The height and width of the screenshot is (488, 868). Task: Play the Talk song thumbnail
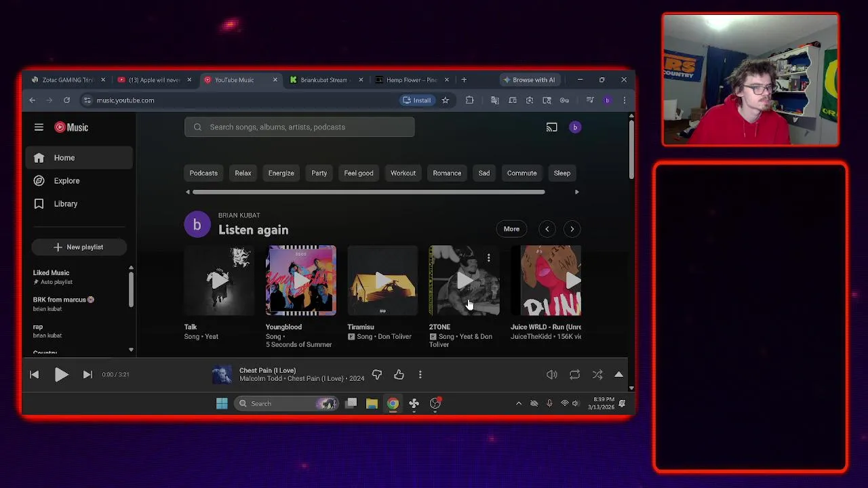[x=219, y=281]
